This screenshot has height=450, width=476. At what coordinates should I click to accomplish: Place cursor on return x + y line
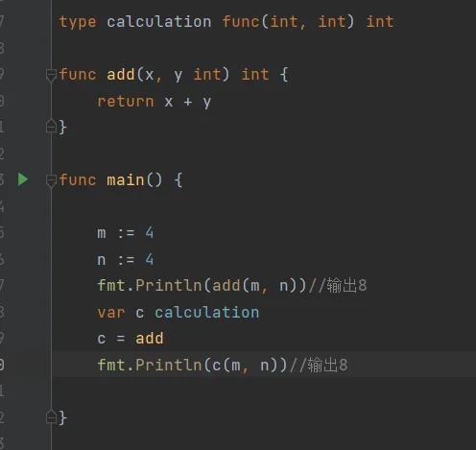[155, 102]
